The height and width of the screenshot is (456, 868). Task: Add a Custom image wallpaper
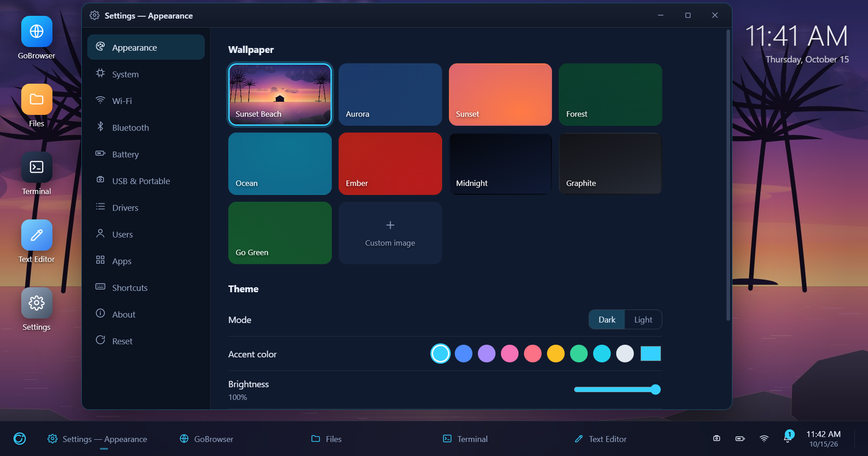pyautogui.click(x=390, y=233)
